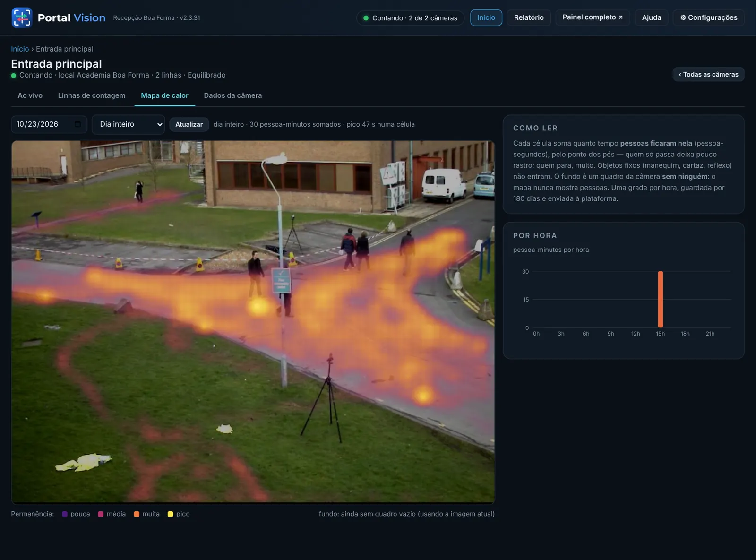
Task: Follow the Início breadcrumb link
Action: (x=20, y=49)
